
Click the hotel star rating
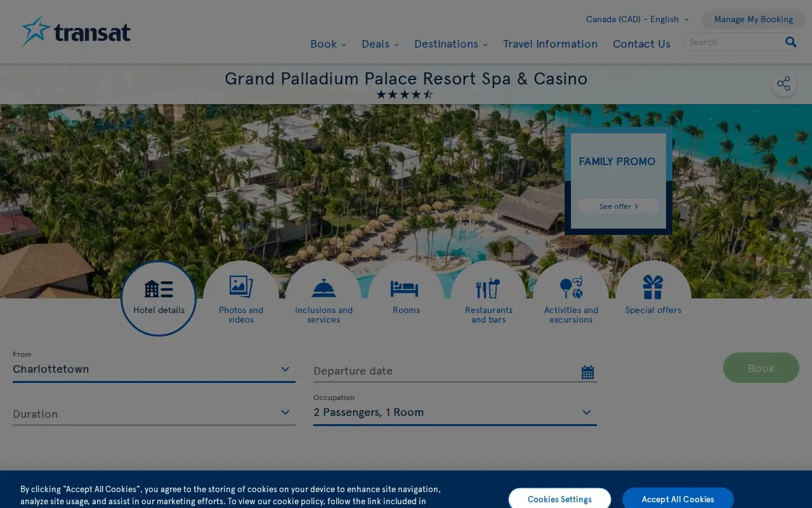[405, 95]
